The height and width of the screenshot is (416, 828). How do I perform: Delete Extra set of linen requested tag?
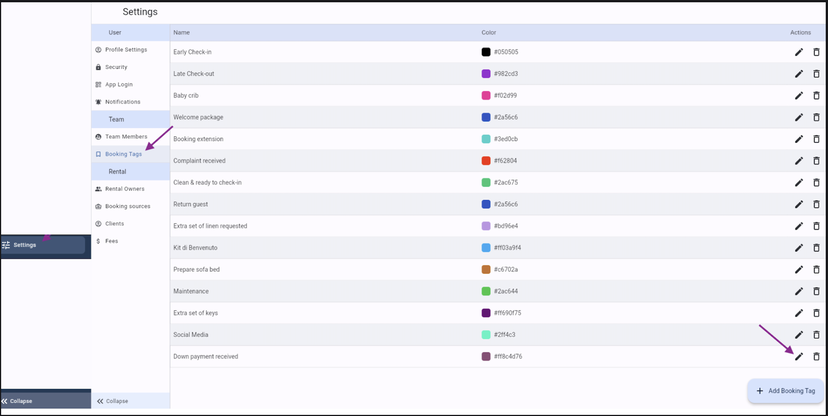click(816, 226)
